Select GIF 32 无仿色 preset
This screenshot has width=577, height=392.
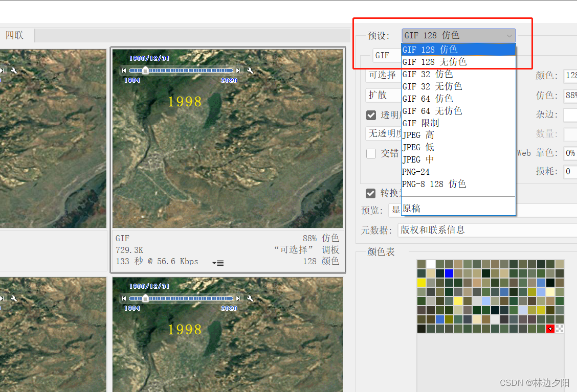458,86
